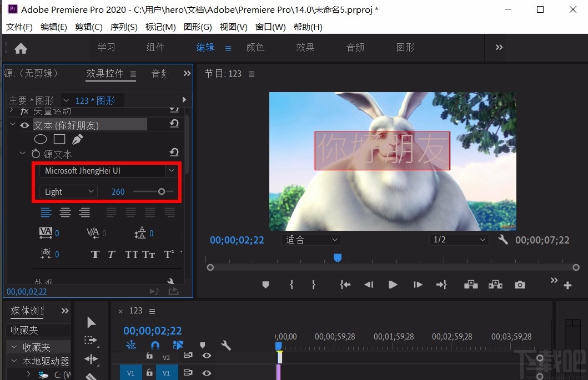Toggle V1 sync lock

click(x=188, y=372)
